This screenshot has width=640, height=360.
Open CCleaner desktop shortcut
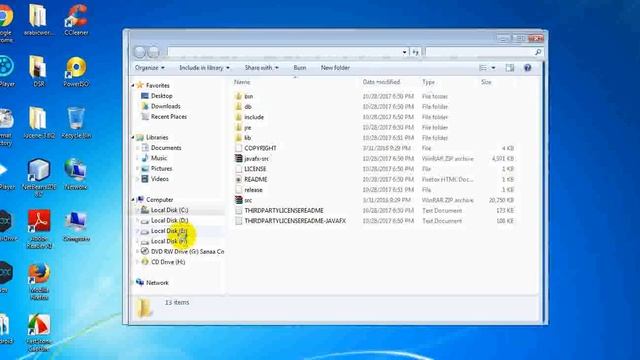76,20
